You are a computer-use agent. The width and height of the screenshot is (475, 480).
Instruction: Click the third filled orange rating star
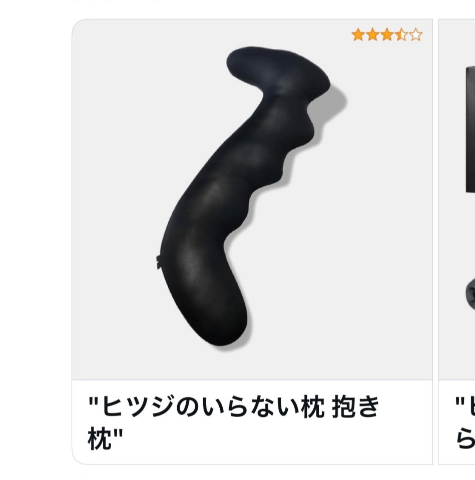[x=387, y=35]
